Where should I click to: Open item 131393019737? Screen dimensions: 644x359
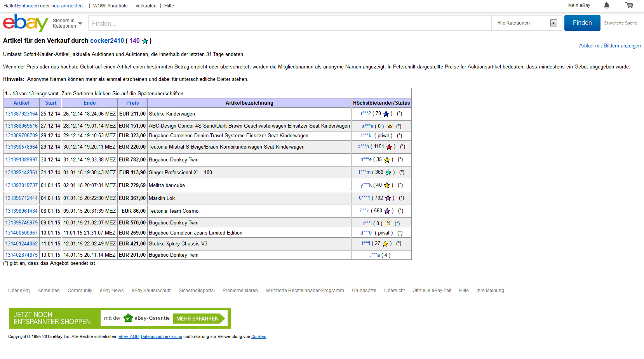pyautogui.click(x=21, y=186)
